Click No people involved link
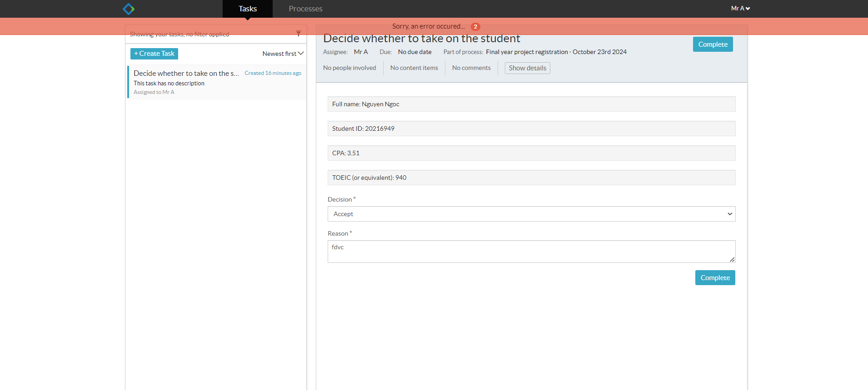 (x=349, y=68)
